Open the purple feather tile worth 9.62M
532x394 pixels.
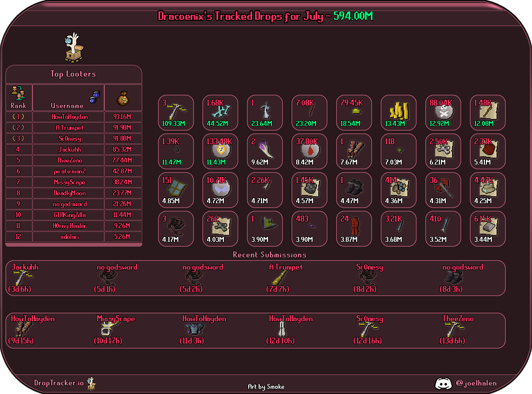pyautogui.click(x=265, y=151)
